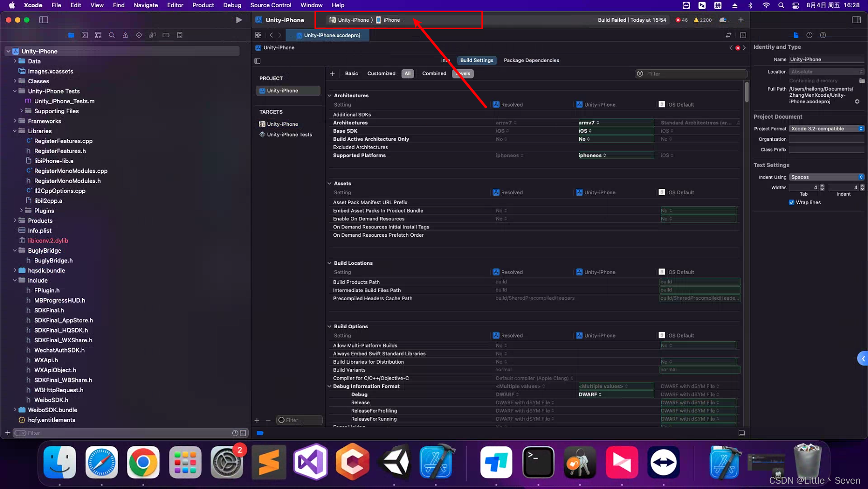Image resolution: width=868 pixels, height=489 pixels.
Task: Open the Report navigator icon
Action: (180, 35)
